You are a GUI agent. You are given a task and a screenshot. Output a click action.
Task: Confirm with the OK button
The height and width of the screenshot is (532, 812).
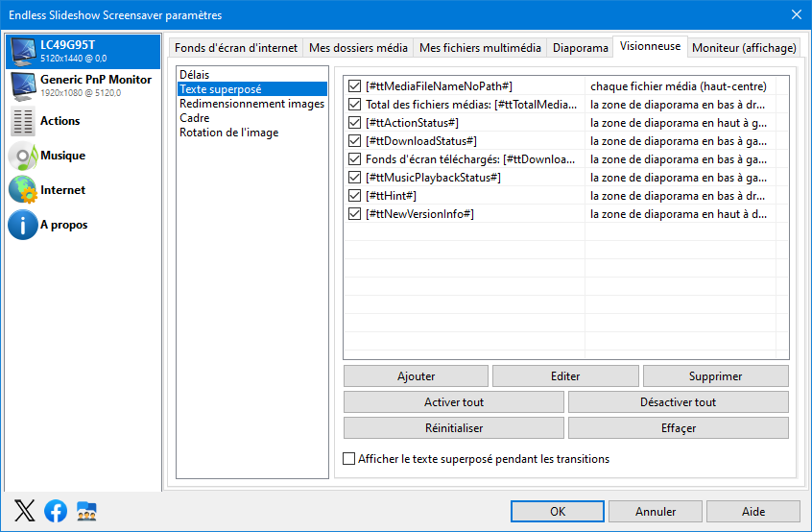coord(558,511)
